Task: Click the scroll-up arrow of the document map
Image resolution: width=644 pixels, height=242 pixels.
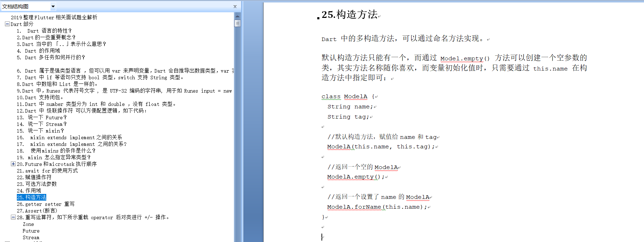Action: tap(237, 16)
